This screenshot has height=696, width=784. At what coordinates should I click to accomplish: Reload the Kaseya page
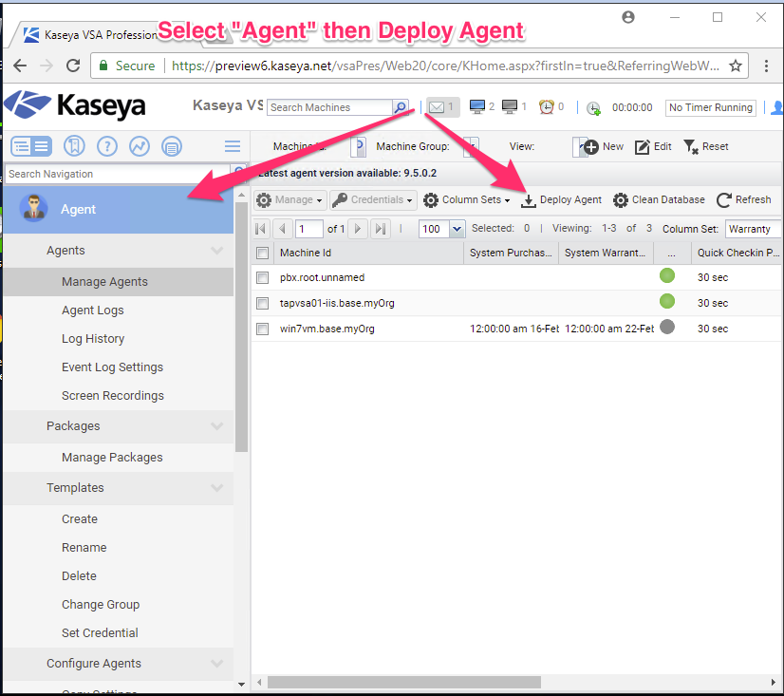click(73, 66)
